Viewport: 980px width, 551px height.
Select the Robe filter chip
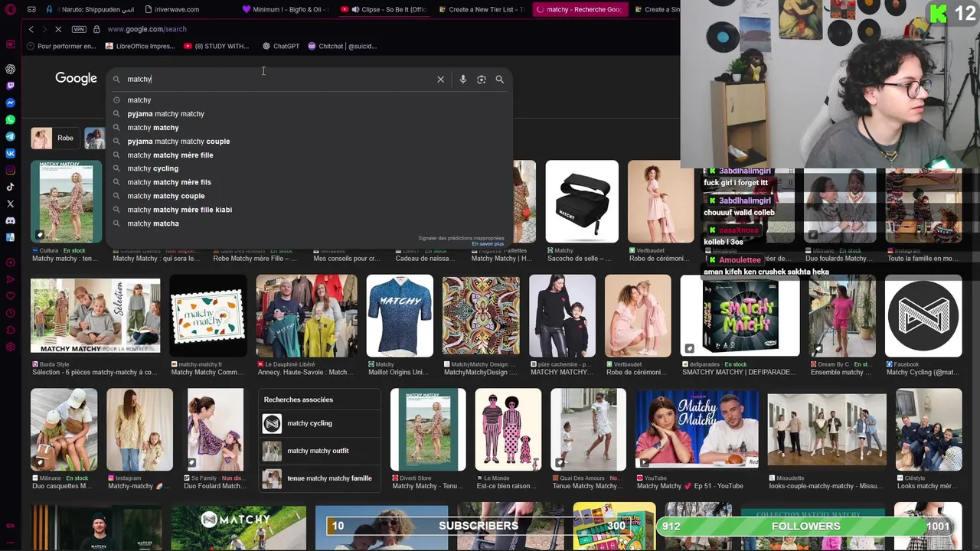click(x=54, y=139)
